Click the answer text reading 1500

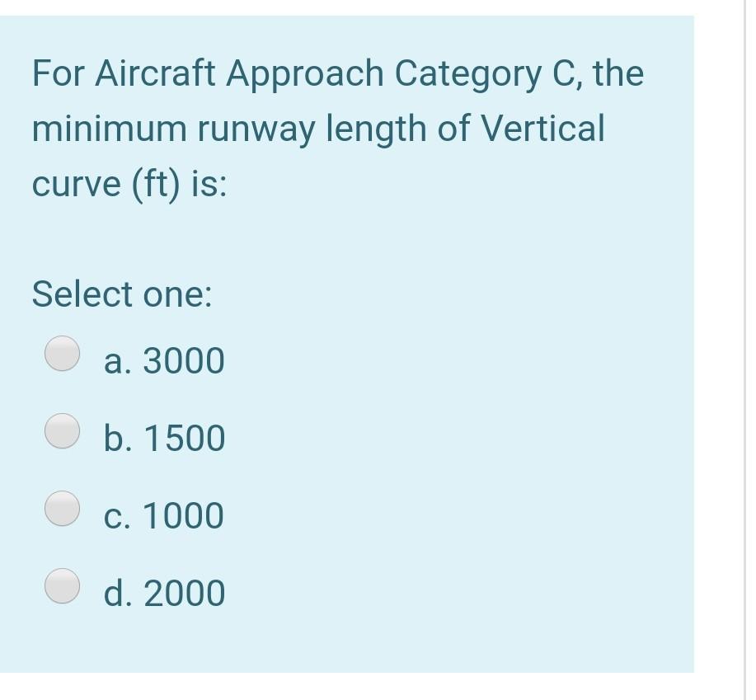(x=185, y=438)
